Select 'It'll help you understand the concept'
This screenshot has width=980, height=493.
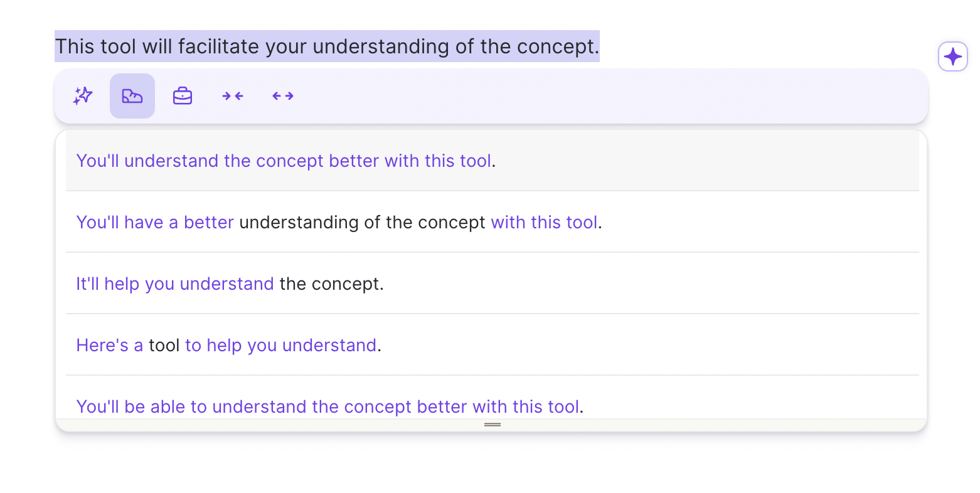click(x=230, y=284)
